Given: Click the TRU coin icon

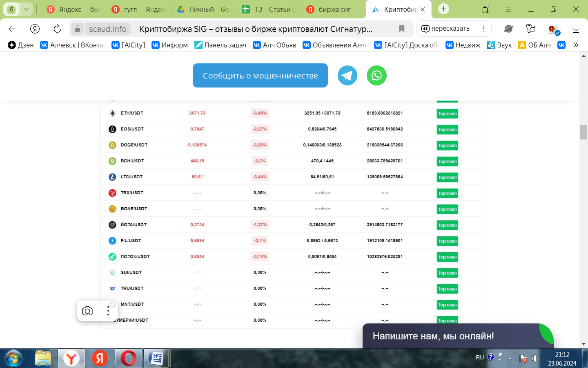Looking at the screenshot, I should pos(112,289).
